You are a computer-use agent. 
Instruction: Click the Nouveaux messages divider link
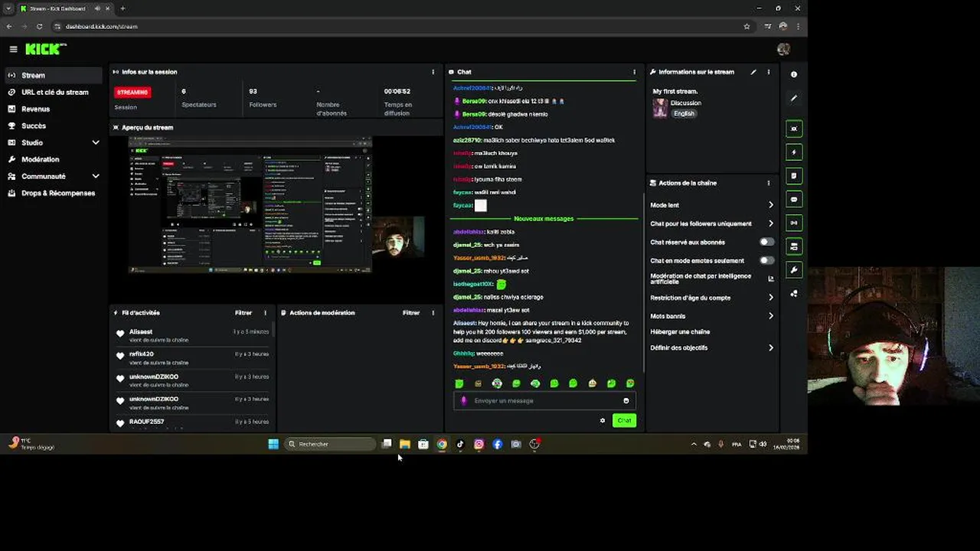tap(544, 219)
